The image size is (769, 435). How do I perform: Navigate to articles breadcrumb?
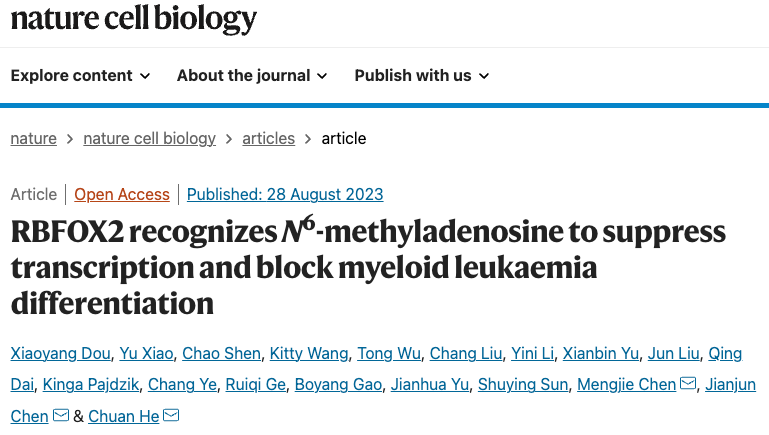(268, 138)
